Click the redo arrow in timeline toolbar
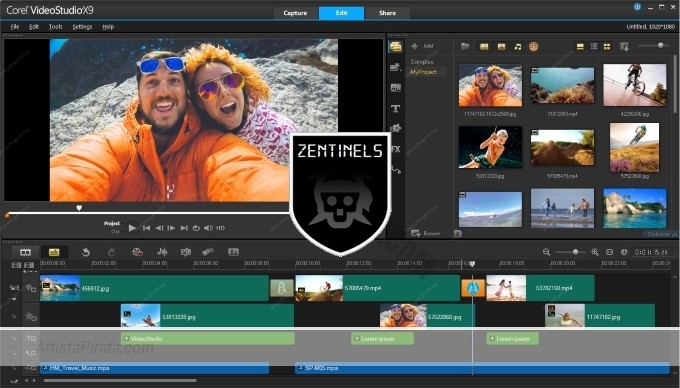The width and height of the screenshot is (680, 388). [111, 252]
